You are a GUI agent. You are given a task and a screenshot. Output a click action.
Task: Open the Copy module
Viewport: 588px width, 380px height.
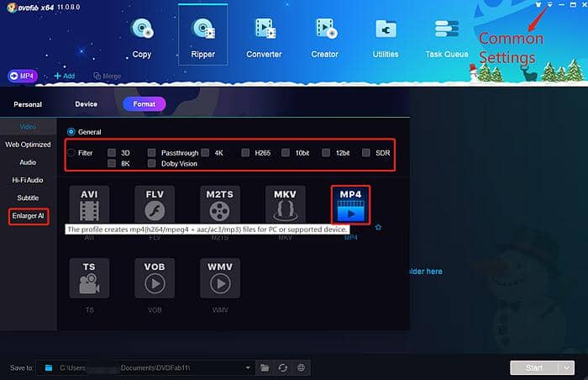(142, 38)
